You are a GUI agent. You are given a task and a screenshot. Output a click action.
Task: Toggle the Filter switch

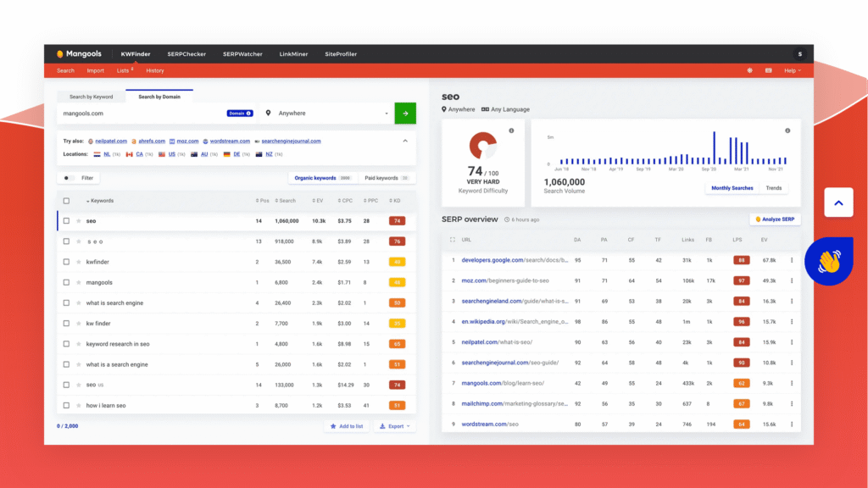pyautogui.click(x=68, y=178)
